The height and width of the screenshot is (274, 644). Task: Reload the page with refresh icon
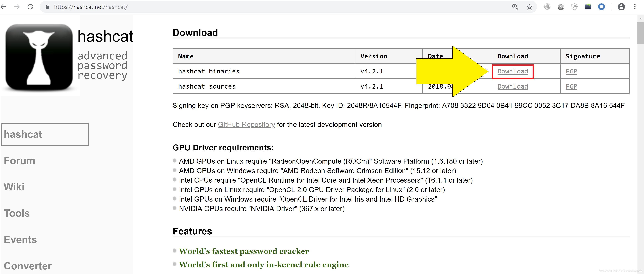(x=30, y=7)
